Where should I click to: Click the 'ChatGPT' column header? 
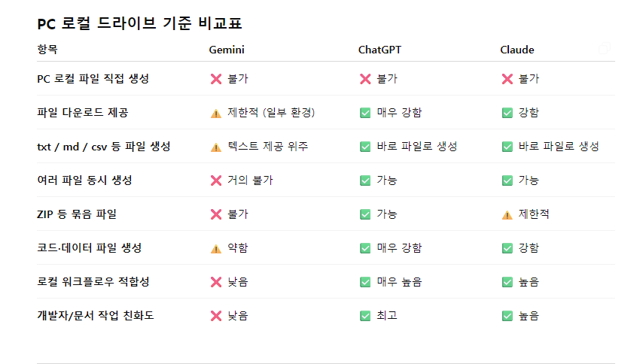[380, 50]
